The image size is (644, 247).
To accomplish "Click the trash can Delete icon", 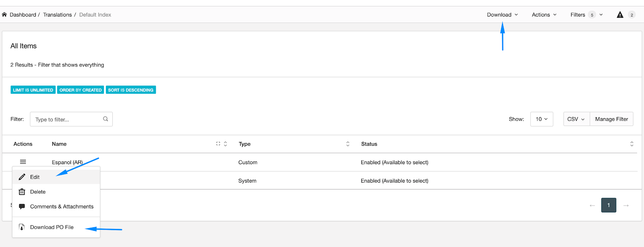I will coord(22,192).
